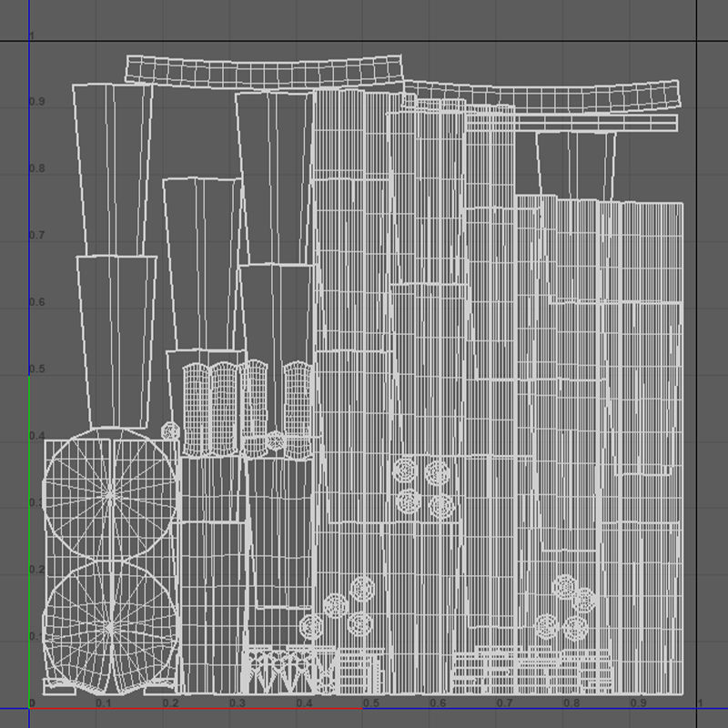The width and height of the screenshot is (728, 728).
Task: Click the '1' label at the vertical axis top
Action: click(32, 35)
